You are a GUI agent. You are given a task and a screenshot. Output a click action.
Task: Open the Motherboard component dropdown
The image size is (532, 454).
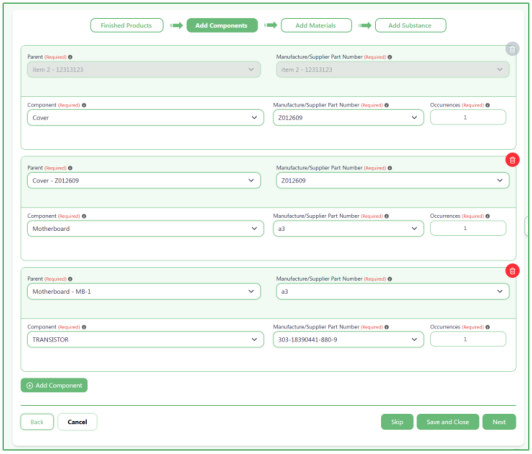pyautogui.click(x=145, y=229)
